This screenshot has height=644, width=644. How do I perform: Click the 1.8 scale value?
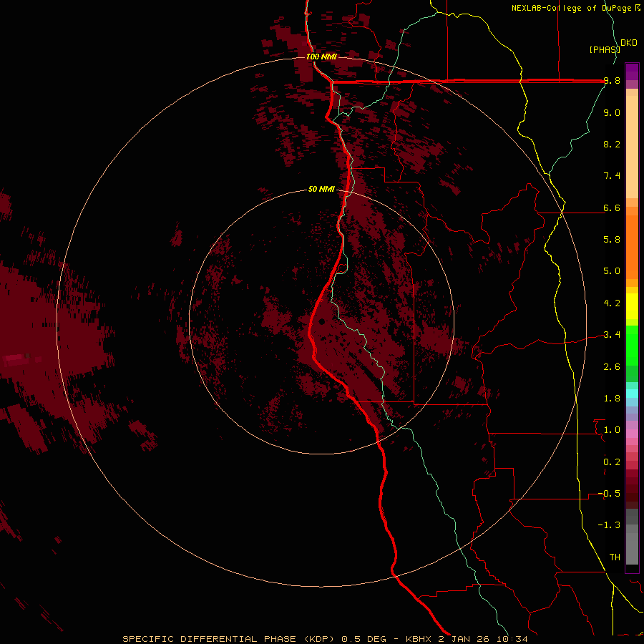(x=612, y=399)
